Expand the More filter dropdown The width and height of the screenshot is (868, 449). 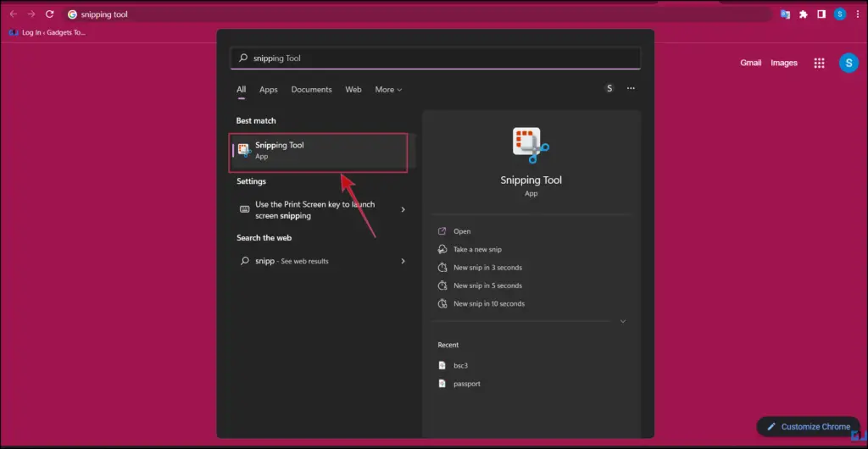click(388, 90)
